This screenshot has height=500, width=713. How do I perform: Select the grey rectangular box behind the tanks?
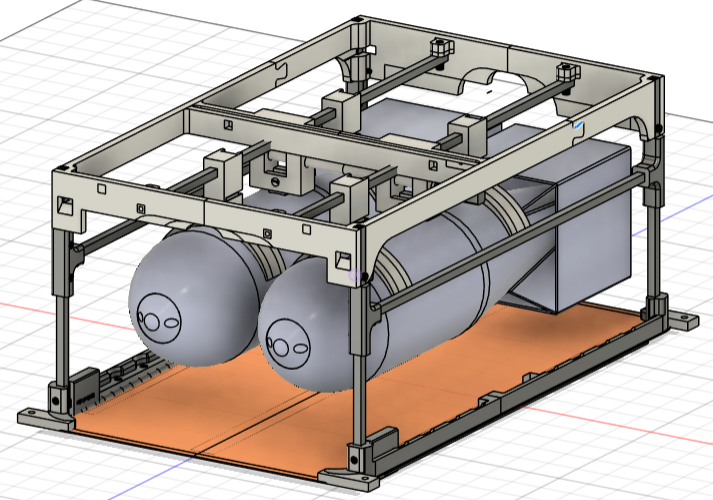coord(593,227)
